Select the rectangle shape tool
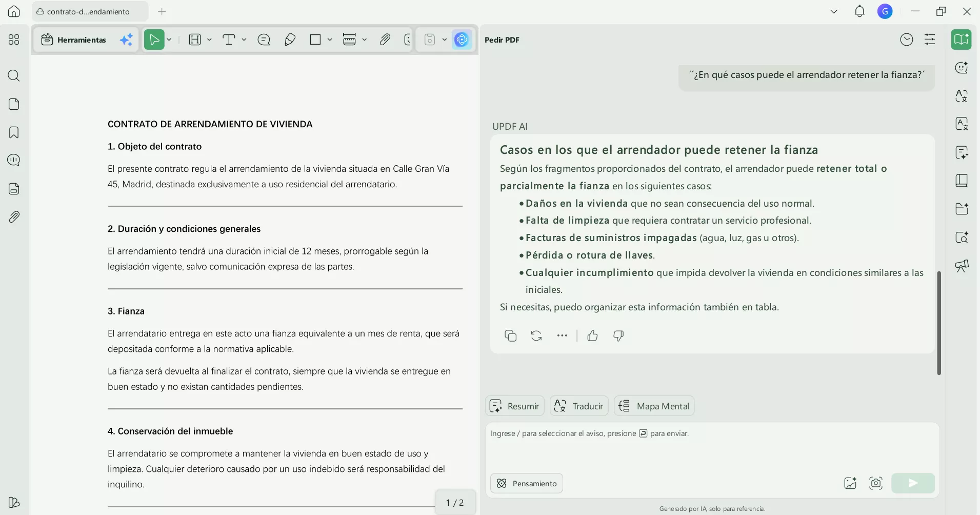This screenshot has width=980, height=515. click(x=315, y=39)
